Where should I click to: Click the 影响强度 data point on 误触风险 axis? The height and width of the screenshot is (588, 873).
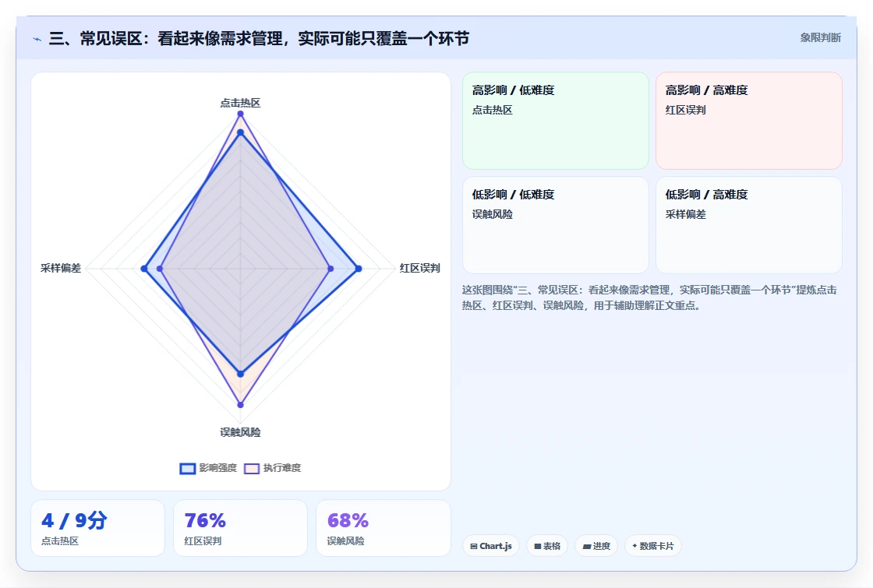click(x=241, y=374)
